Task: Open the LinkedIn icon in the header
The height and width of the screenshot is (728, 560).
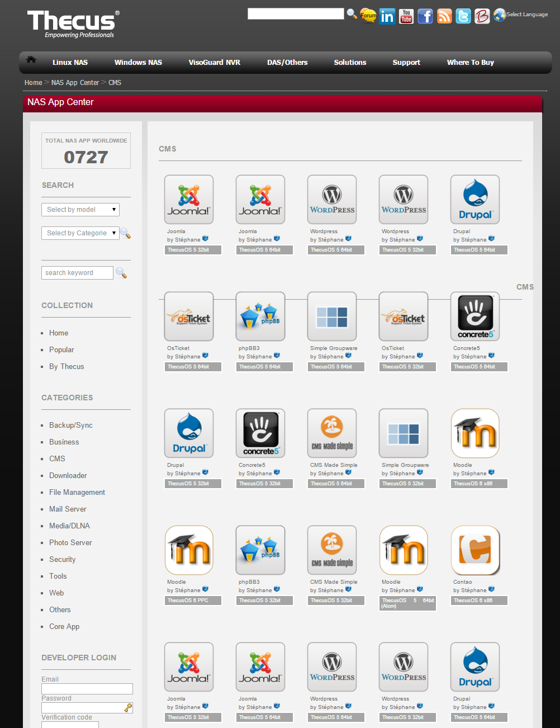Action: point(387,16)
